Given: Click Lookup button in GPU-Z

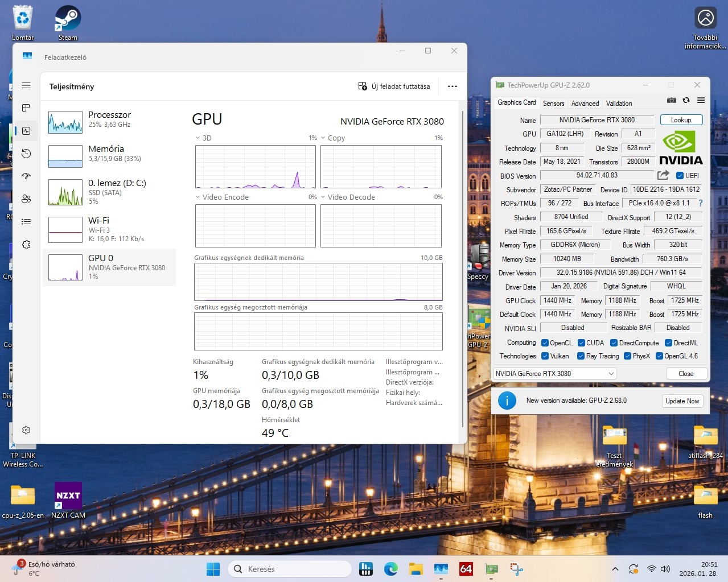Looking at the screenshot, I should click(681, 120).
